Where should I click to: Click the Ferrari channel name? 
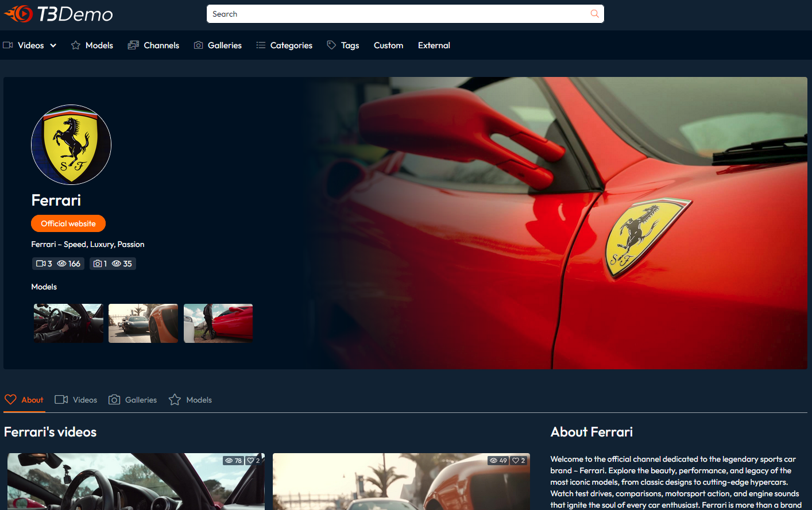56,200
